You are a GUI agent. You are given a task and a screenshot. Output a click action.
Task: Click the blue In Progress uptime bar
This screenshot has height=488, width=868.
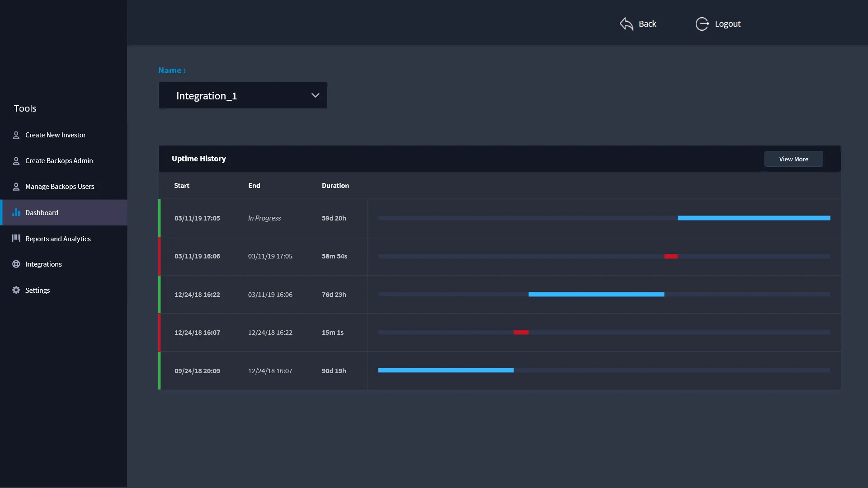click(x=754, y=218)
